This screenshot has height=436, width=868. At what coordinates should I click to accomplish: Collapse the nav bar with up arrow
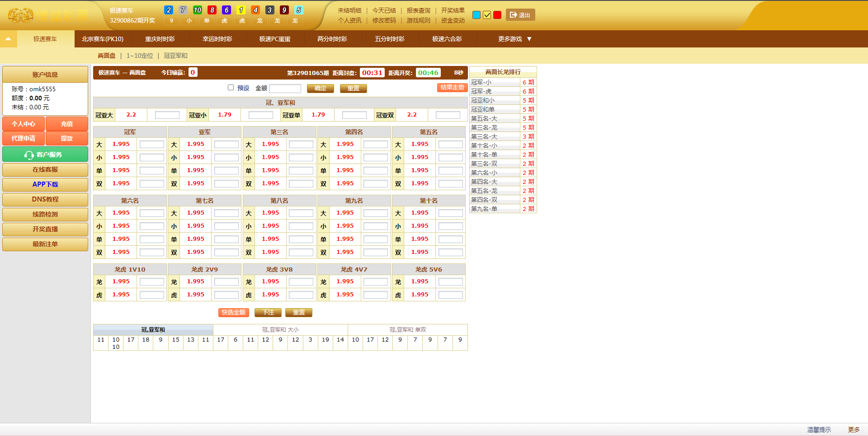pos(8,39)
